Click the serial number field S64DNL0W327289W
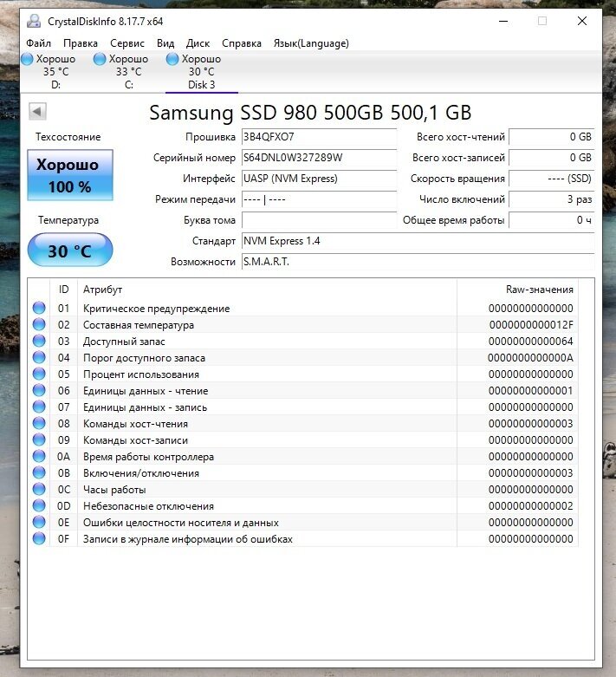The image size is (616, 677). pos(319,158)
